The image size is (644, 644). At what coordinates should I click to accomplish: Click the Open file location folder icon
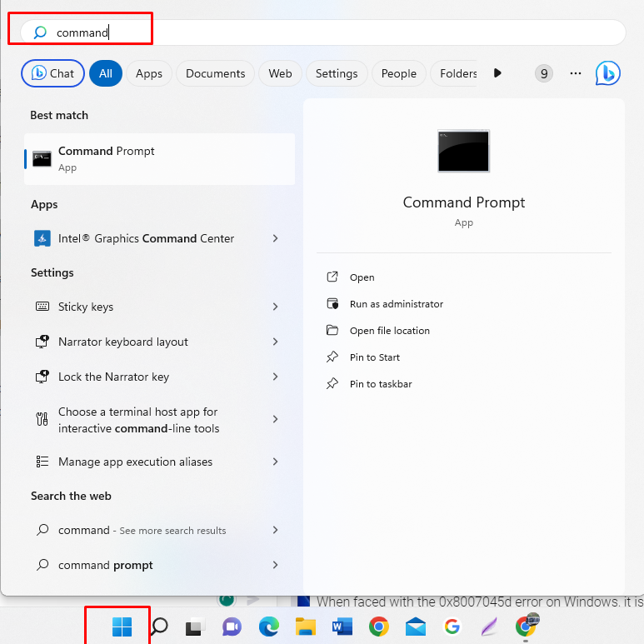[332, 330]
